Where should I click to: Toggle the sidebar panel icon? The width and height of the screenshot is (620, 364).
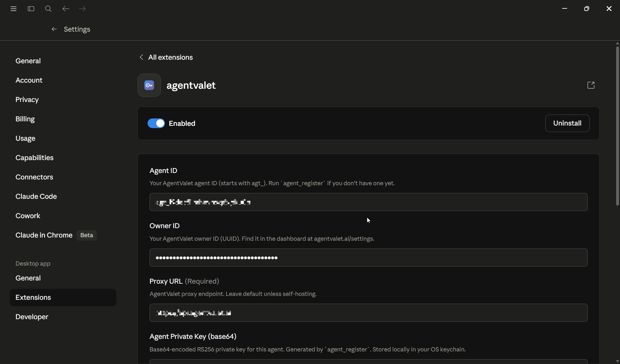coord(31,9)
